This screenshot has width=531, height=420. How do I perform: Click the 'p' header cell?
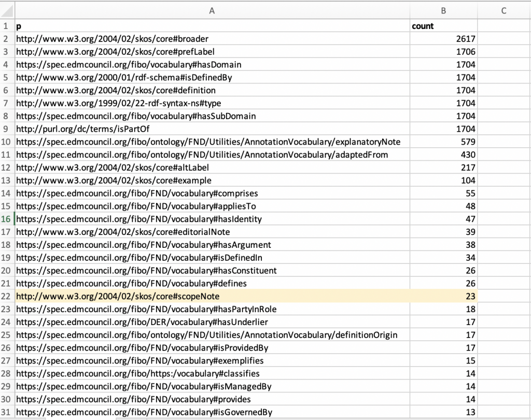(x=212, y=26)
